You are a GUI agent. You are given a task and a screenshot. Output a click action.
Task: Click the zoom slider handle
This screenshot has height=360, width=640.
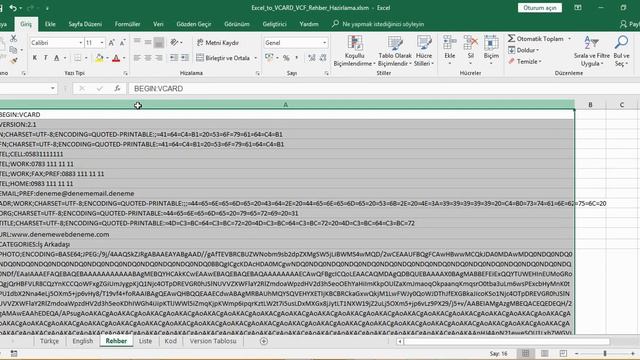[605, 353]
